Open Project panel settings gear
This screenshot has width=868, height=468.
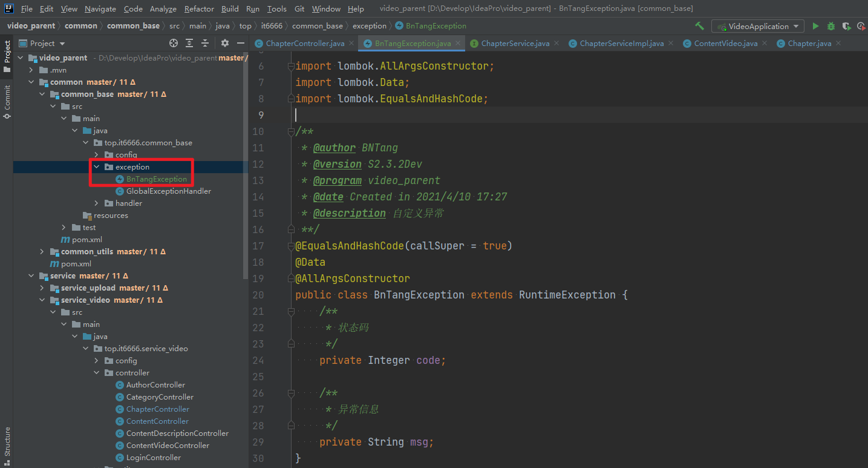[225, 43]
